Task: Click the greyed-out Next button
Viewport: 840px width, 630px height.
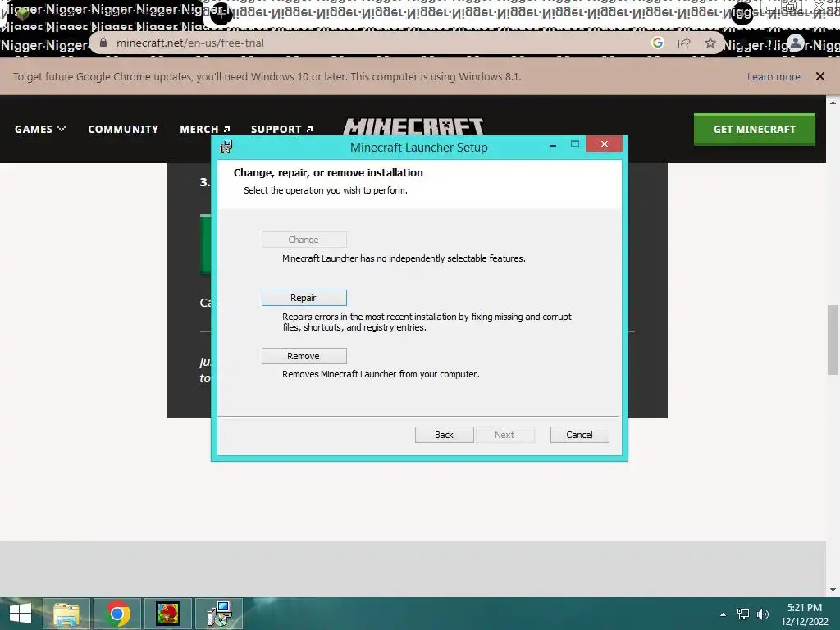Action: (504, 435)
